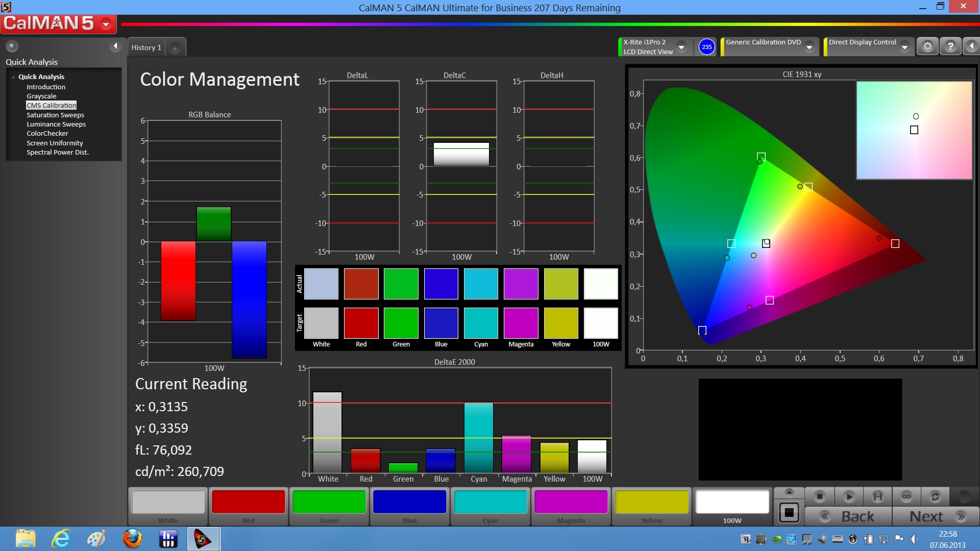Viewport: 980px width, 551px height.
Task: Click the refresh loop icon
Action: tap(935, 496)
